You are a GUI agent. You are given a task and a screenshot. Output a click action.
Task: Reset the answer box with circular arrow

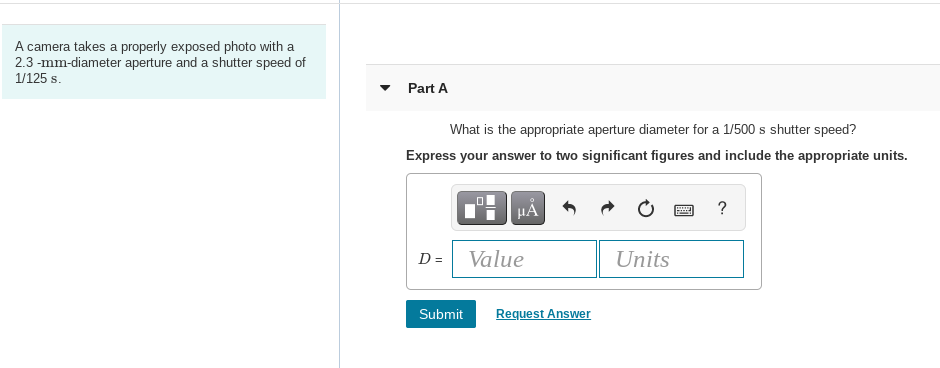tap(646, 209)
